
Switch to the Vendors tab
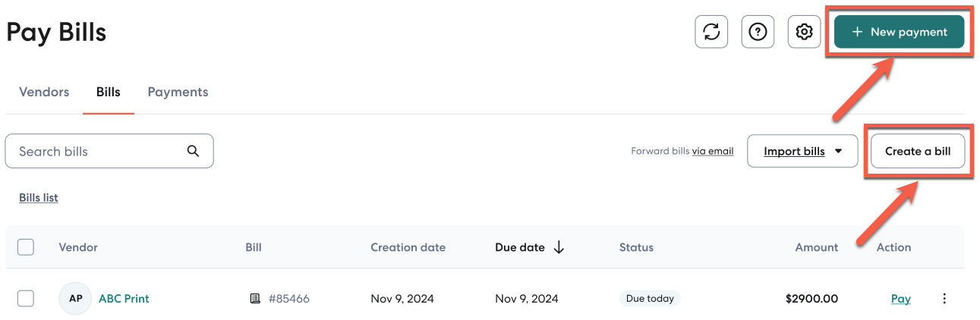44,92
